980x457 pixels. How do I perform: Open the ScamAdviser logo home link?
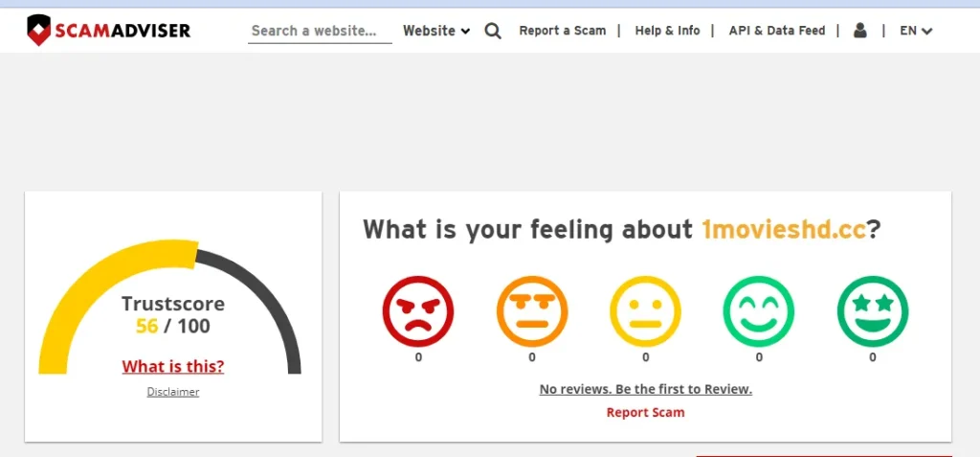(x=109, y=30)
